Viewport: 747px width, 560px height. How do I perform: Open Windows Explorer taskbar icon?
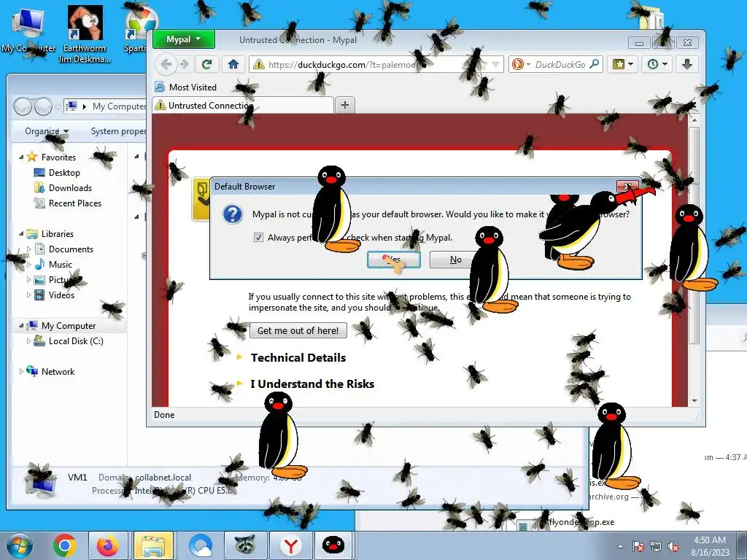click(153, 545)
